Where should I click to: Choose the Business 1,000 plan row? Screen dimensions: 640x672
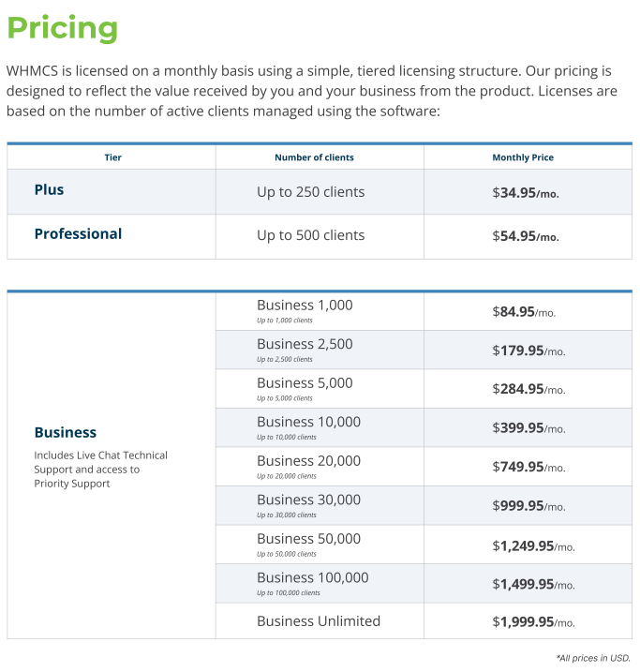[x=305, y=306]
